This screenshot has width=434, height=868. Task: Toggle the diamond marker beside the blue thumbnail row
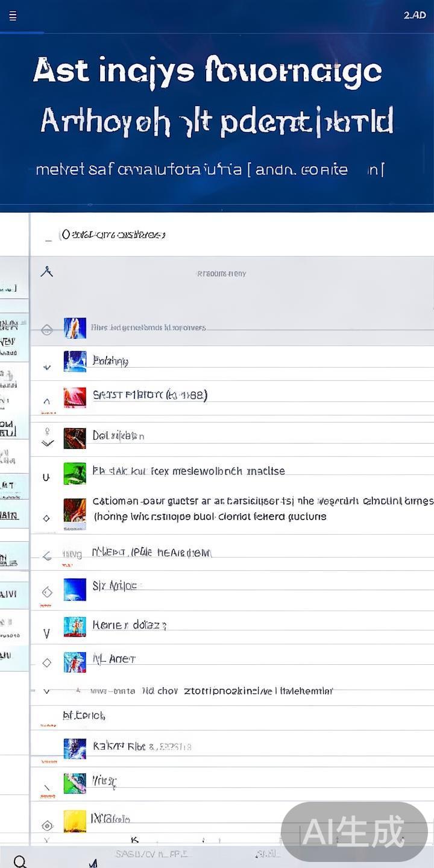pos(47,593)
